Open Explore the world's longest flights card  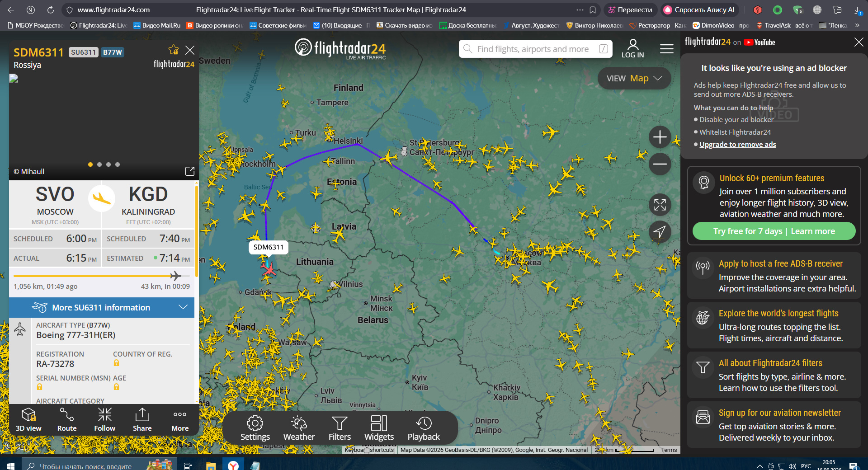(774, 325)
